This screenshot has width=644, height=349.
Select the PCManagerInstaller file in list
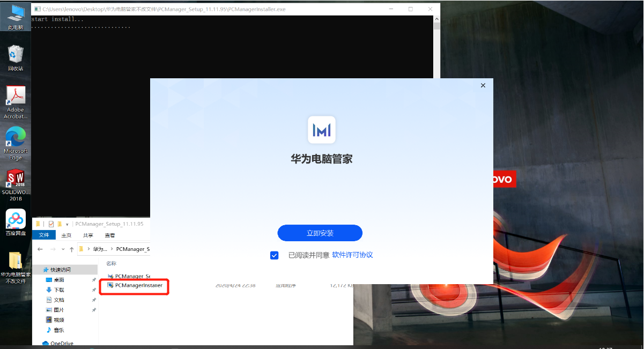tap(135, 286)
